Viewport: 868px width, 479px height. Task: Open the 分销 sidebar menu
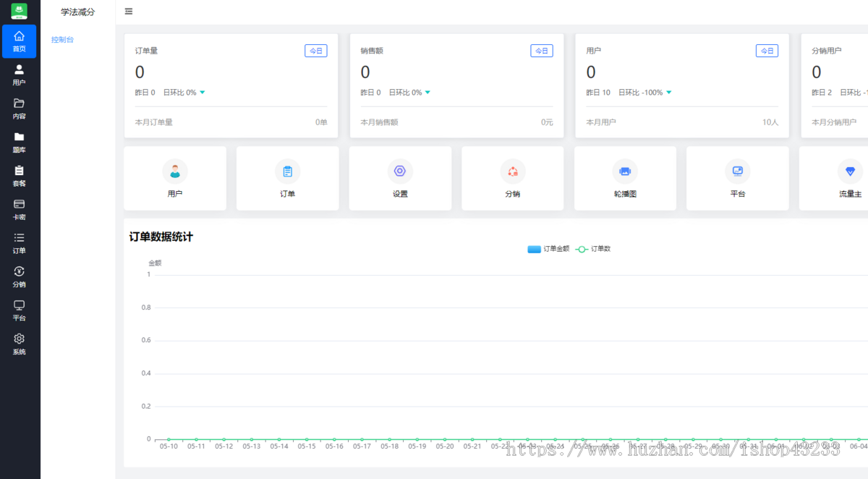pos(20,276)
